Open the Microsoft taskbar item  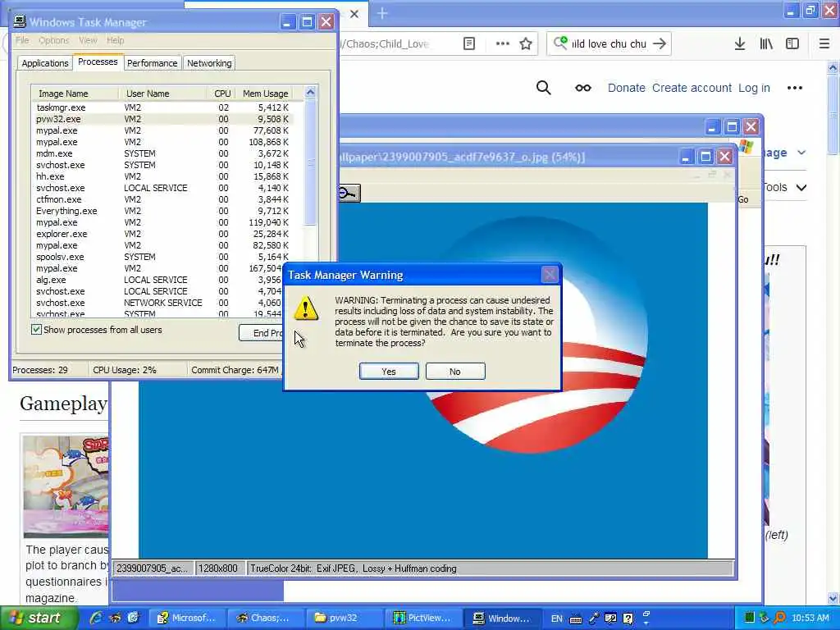pos(186,619)
